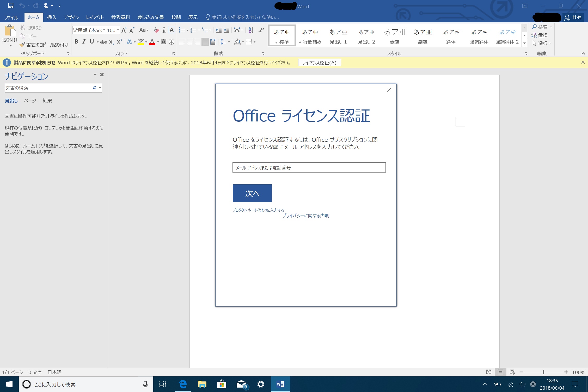Click the プロダクトキーを代わりに入力する link
Viewport: 588px width, 392px height.
click(258, 210)
